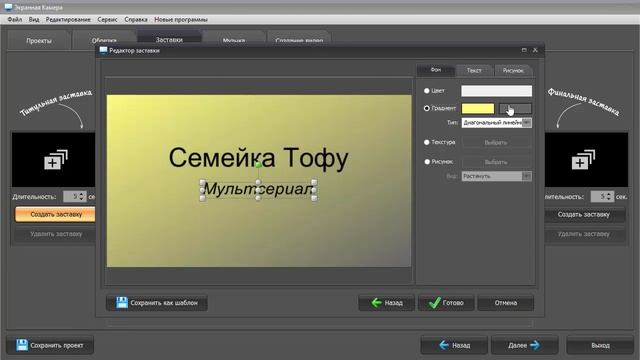The width and height of the screenshot is (640, 360).
Task: Switch to the Рисунок tab in editor
Action: pyautogui.click(x=513, y=70)
